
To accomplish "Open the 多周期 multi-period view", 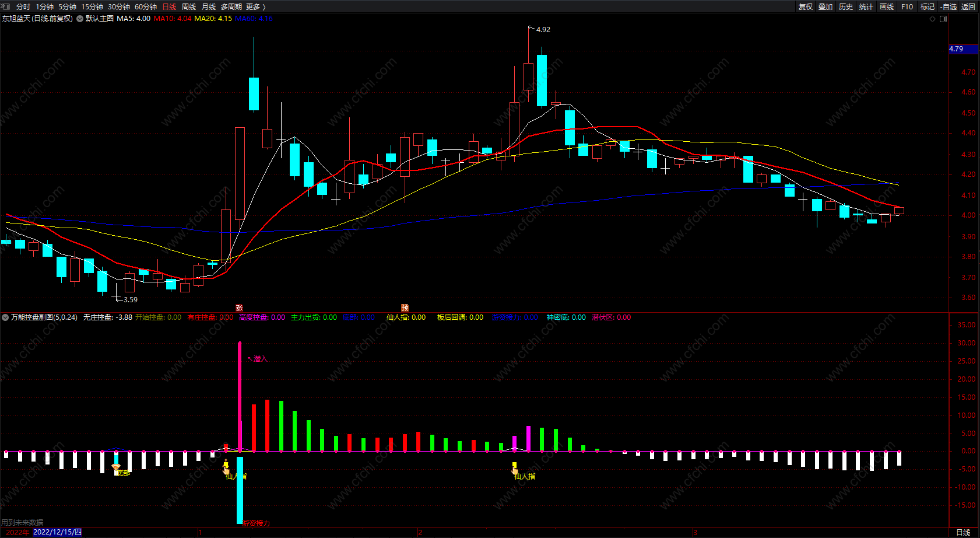I will (x=231, y=7).
